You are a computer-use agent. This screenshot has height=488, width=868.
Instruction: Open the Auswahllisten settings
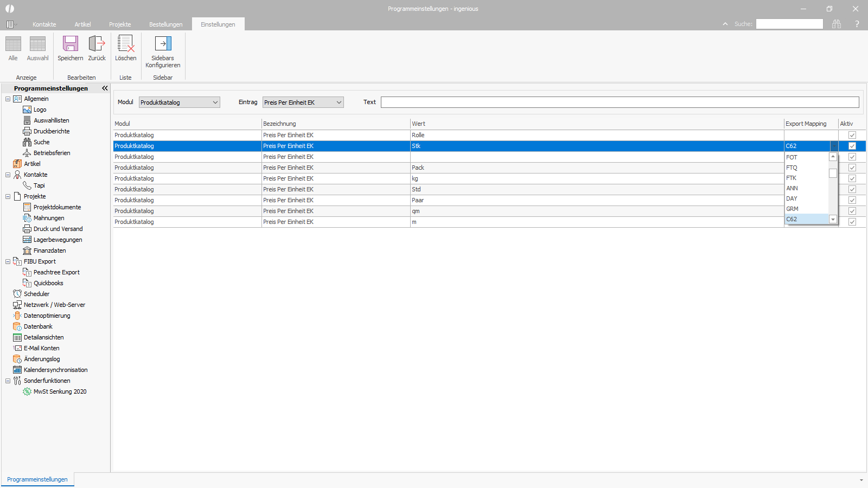click(51, 120)
